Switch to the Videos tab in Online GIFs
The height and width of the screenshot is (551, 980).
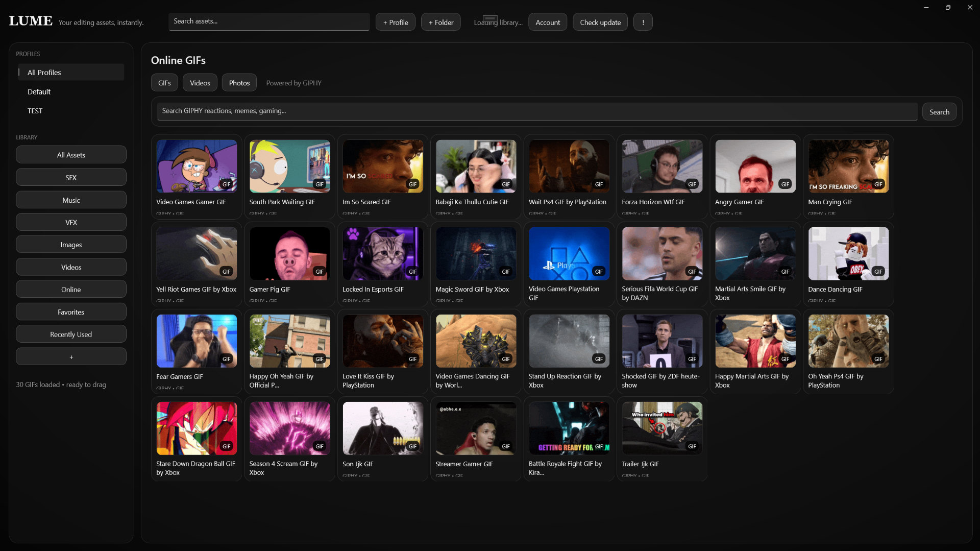(x=200, y=83)
